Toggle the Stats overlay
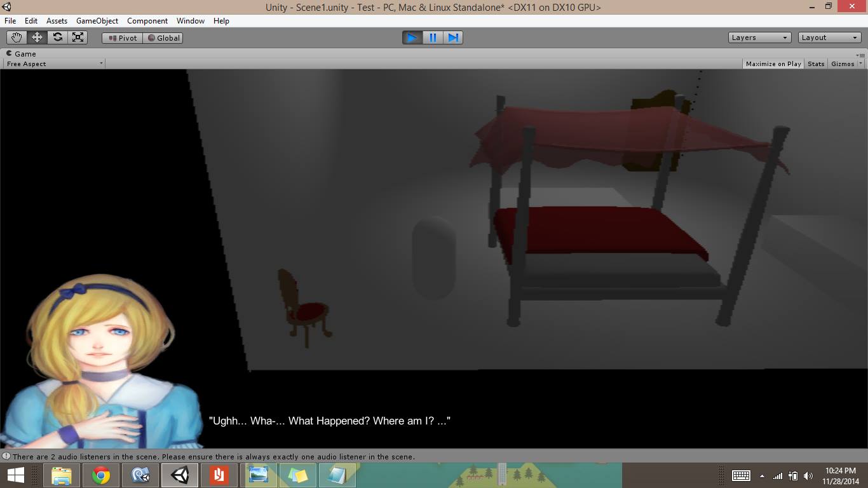This screenshot has width=868, height=488. [x=816, y=64]
